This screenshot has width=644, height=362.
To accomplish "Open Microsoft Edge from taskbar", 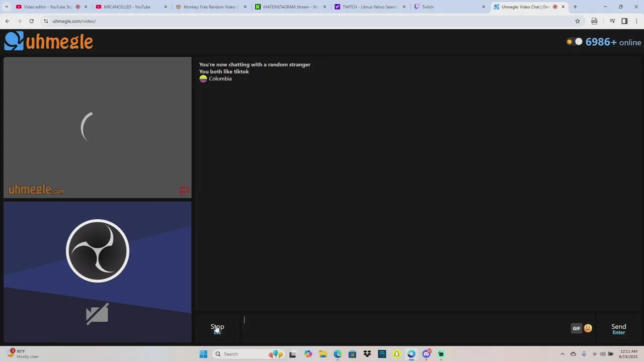I will coord(338,354).
